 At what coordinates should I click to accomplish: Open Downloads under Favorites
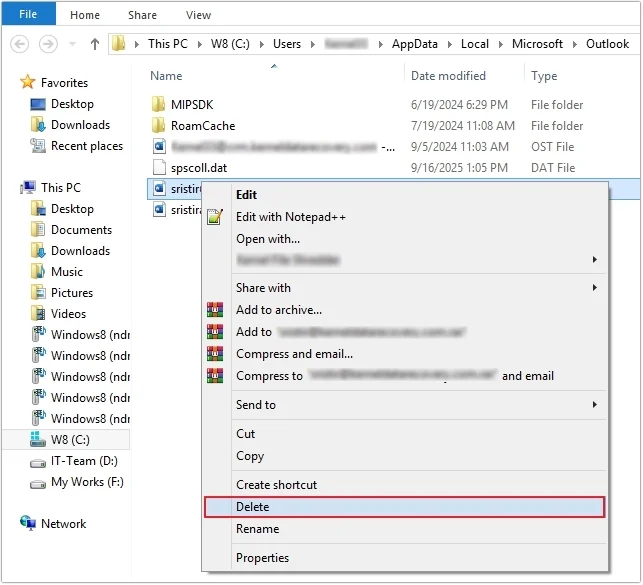[x=80, y=125]
